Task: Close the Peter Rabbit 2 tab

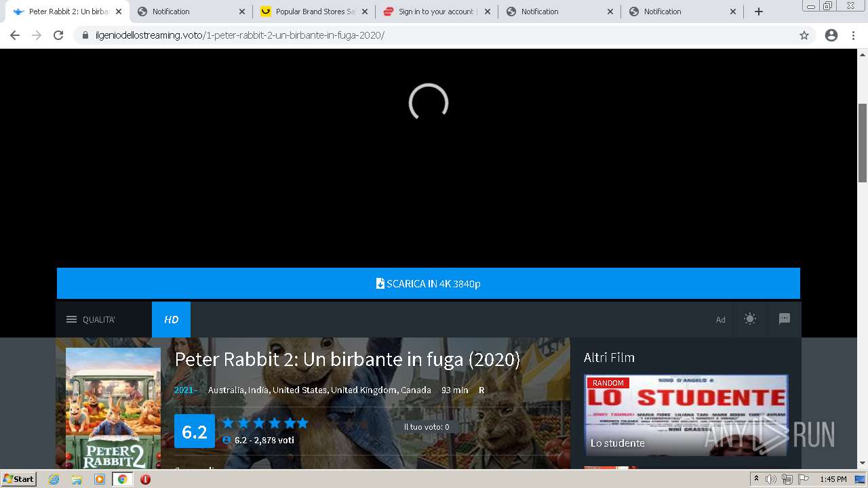Action: point(119,12)
